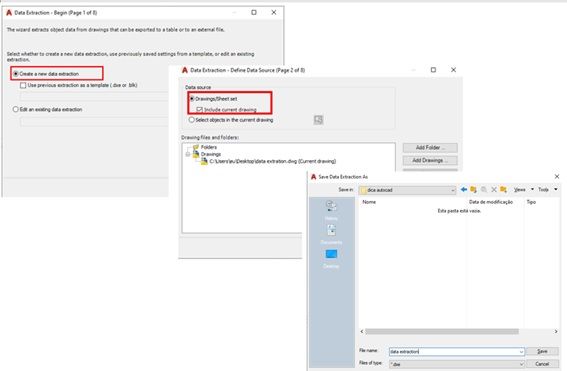Click the data extration.dwg file icon
The height and width of the screenshot is (371, 567).
coord(204,161)
